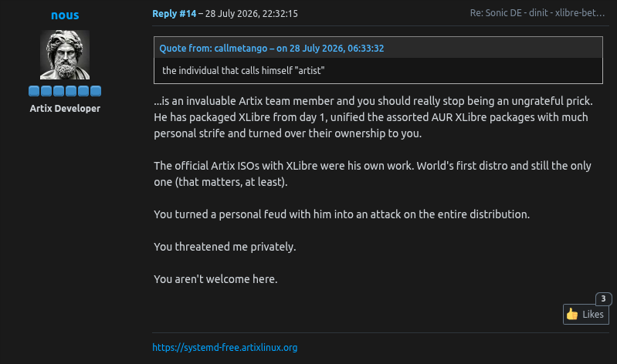The height and width of the screenshot is (364, 617).
Task: Open the Reply #14 permalink
Action: point(175,13)
